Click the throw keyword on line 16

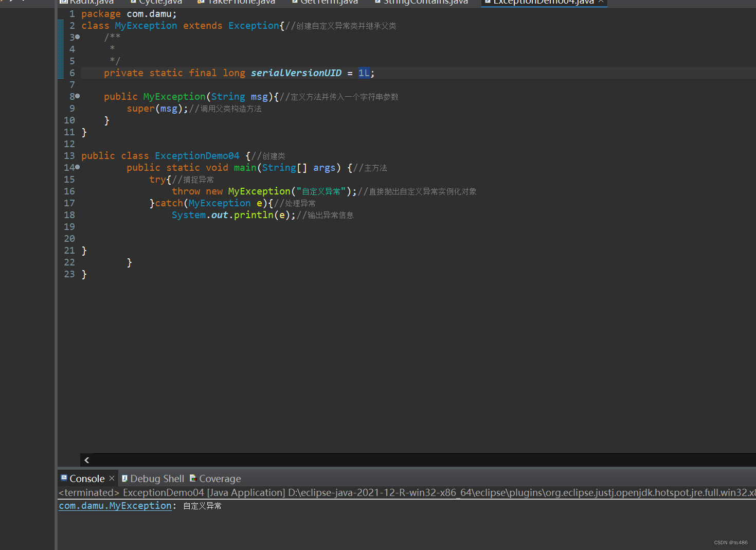[x=186, y=191]
